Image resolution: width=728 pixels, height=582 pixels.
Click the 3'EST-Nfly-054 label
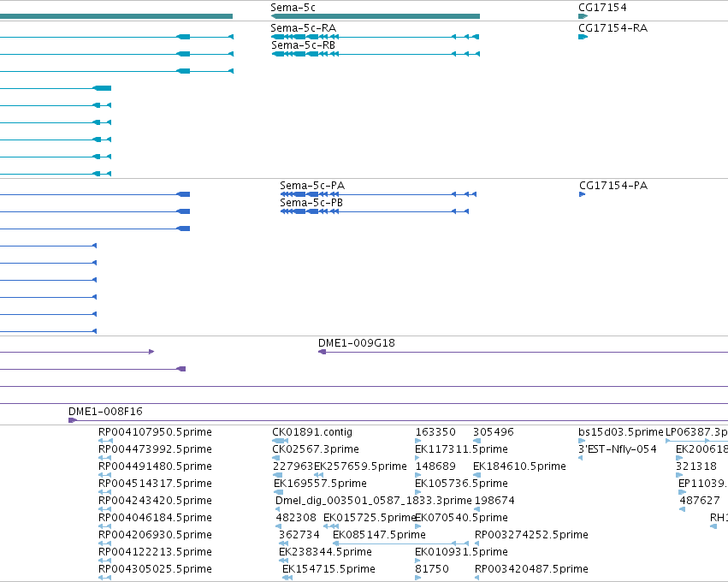coord(618,449)
